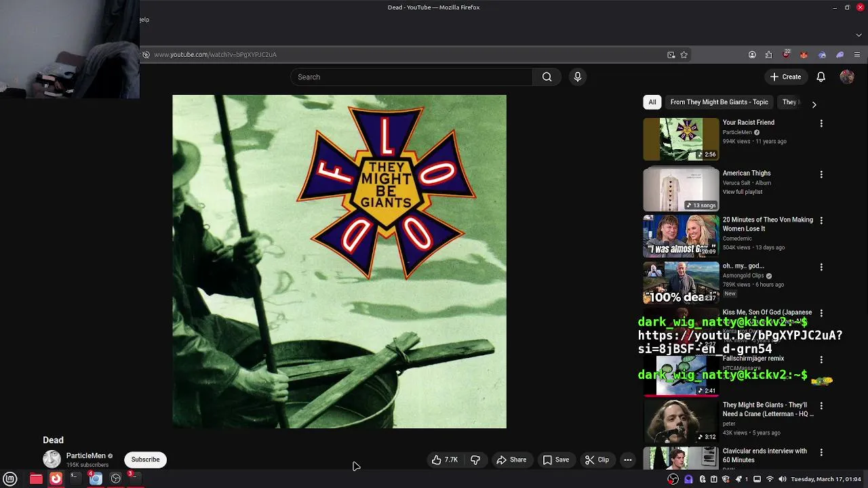Click the Create button
The width and height of the screenshot is (868, 488).
(785, 77)
